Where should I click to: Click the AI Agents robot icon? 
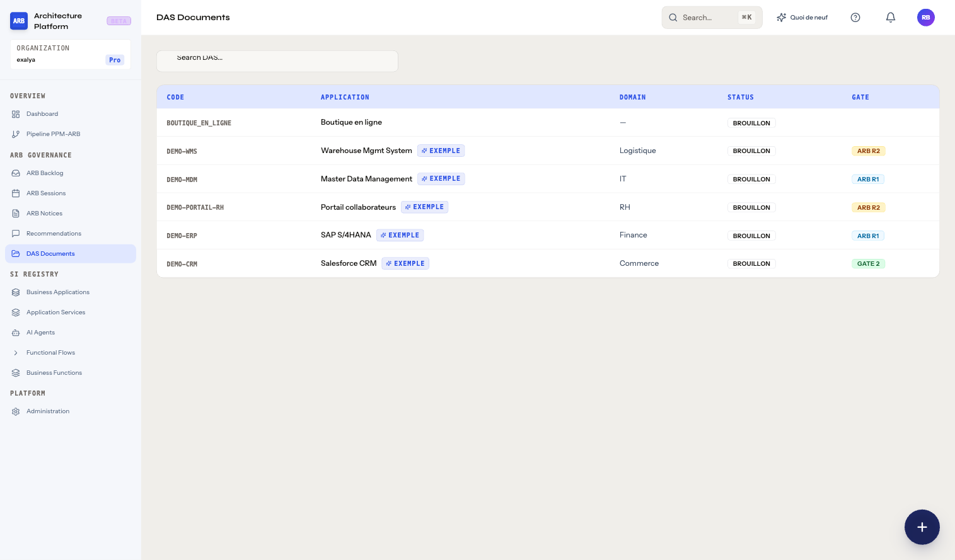tap(16, 333)
